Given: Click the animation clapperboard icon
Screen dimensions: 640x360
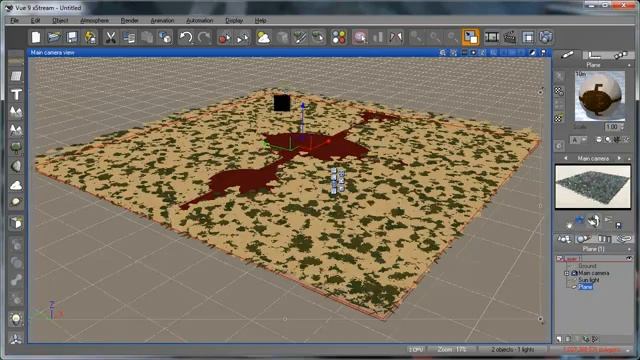Looking at the screenshot, I should [510, 38].
